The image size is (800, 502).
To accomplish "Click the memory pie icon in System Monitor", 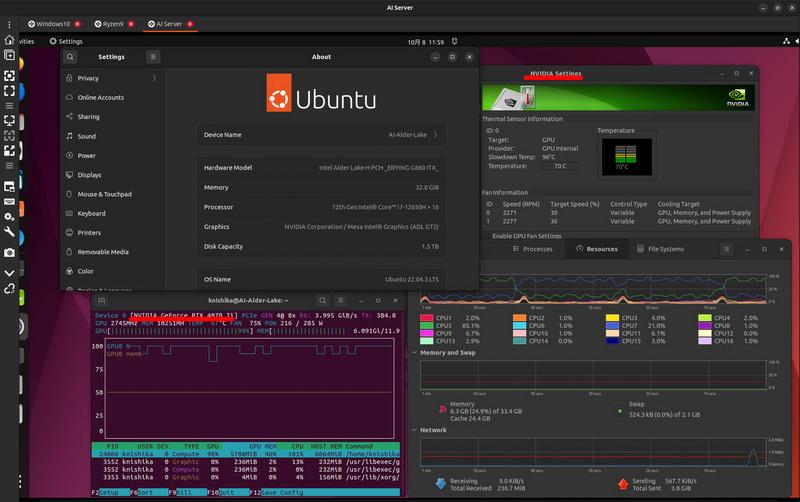I will 442,409.
